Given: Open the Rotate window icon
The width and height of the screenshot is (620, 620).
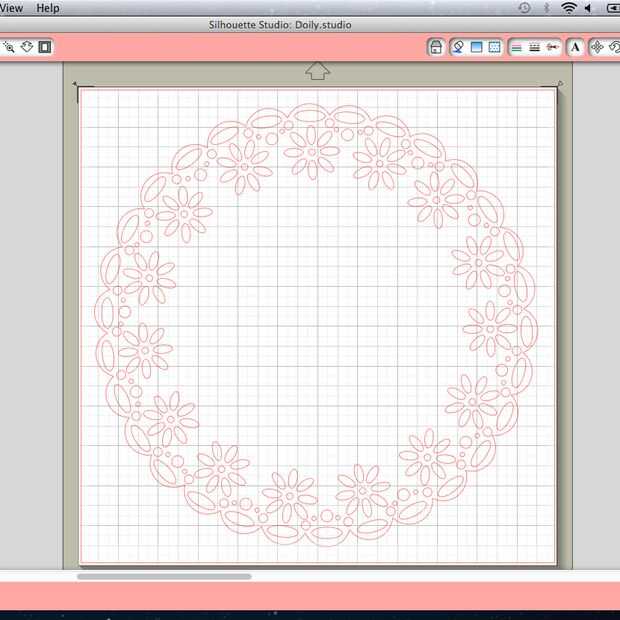Looking at the screenshot, I should point(614,47).
